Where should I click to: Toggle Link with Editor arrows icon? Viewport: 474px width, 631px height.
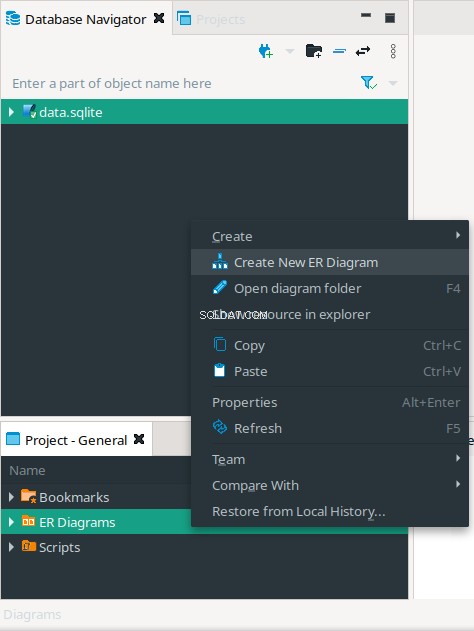pos(363,51)
